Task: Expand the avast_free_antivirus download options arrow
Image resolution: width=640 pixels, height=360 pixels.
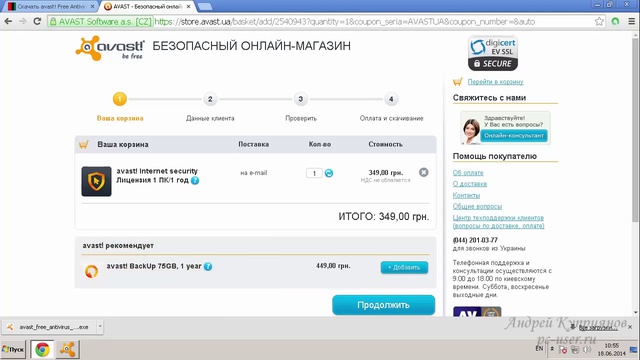Action: point(100,327)
